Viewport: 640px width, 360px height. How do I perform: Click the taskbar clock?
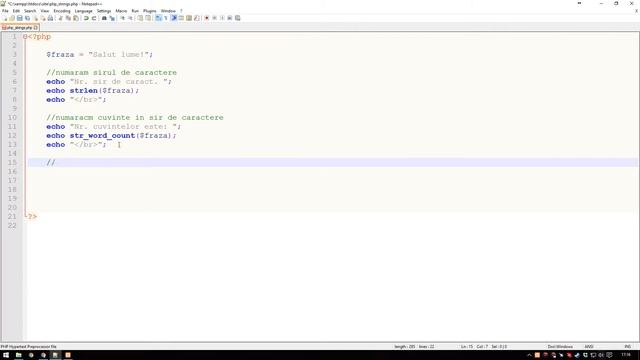click(x=626, y=355)
